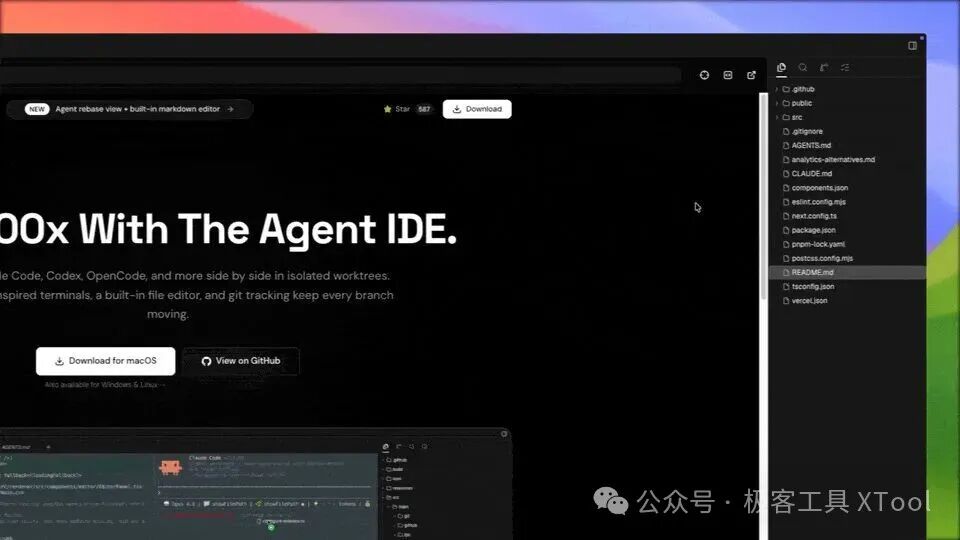960x540 pixels.
Task: Open AGENTS.md file
Action: (811, 145)
